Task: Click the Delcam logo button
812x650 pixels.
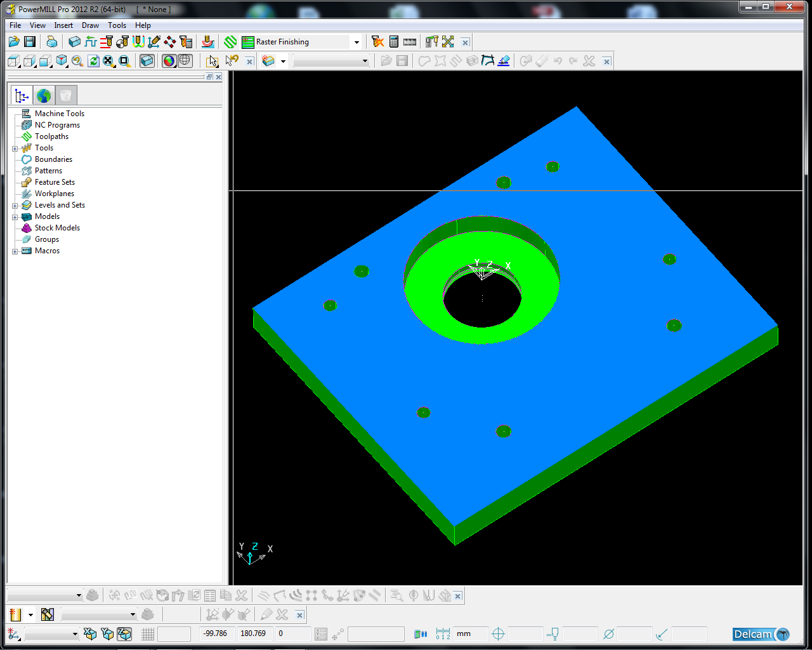Action: pyautogui.click(x=761, y=634)
